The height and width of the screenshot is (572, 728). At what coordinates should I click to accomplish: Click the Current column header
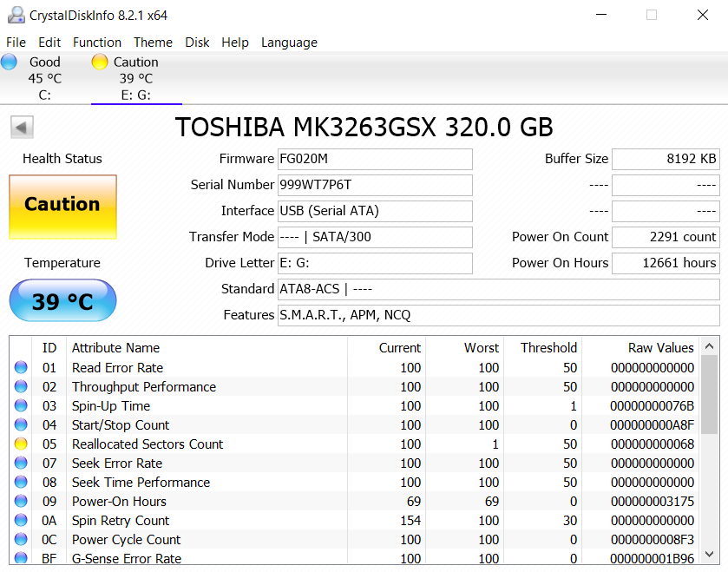coord(386,348)
